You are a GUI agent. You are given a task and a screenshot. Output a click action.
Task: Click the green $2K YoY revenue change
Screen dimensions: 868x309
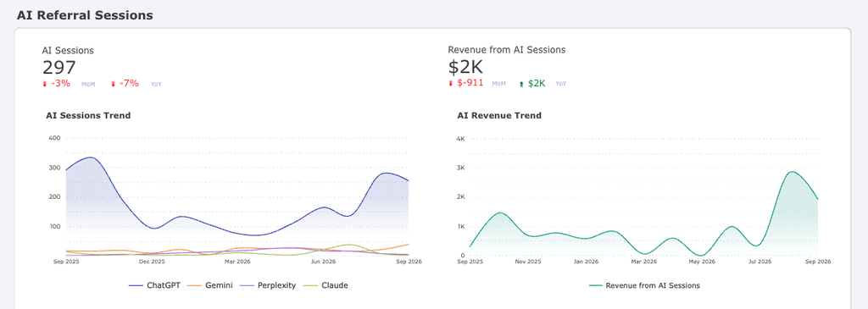point(537,84)
